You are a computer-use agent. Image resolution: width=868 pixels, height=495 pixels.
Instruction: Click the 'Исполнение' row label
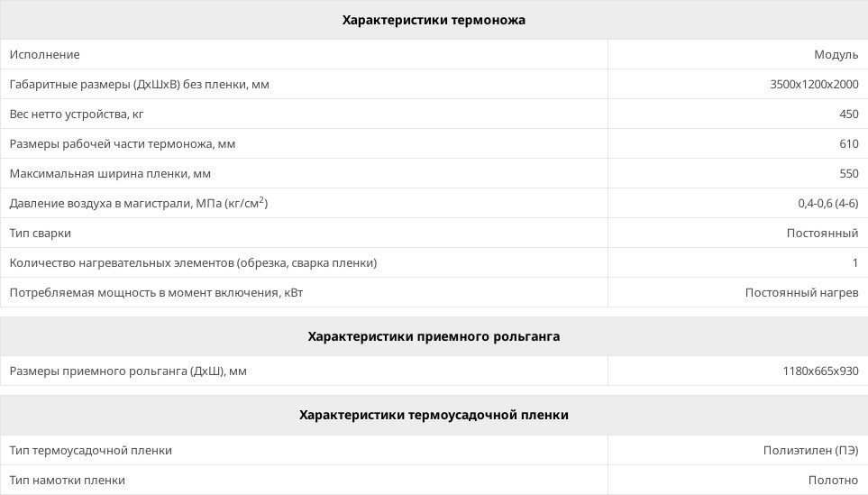45,55
